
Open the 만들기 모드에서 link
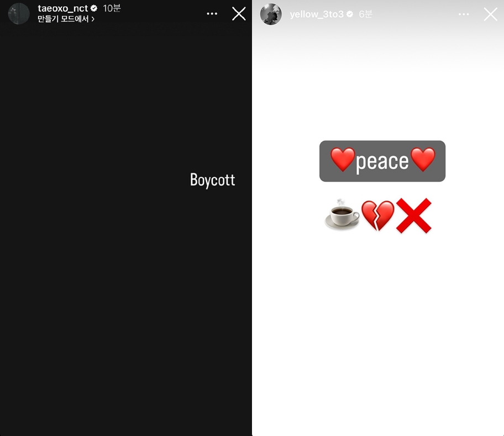point(66,19)
